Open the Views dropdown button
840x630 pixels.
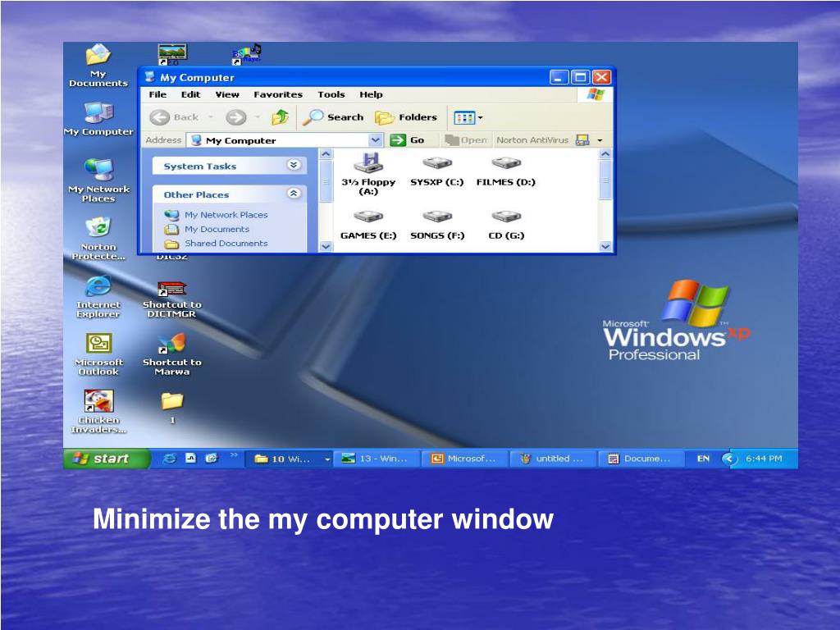click(468, 117)
